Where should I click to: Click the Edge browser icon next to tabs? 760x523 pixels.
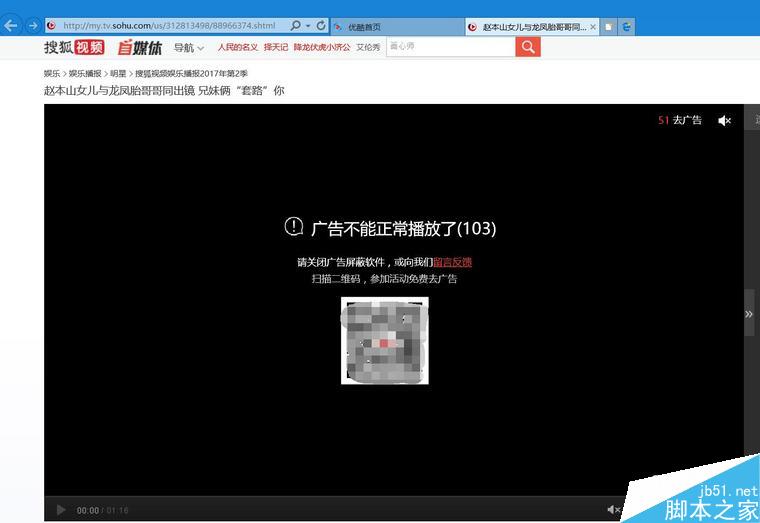pyautogui.click(x=627, y=27)
